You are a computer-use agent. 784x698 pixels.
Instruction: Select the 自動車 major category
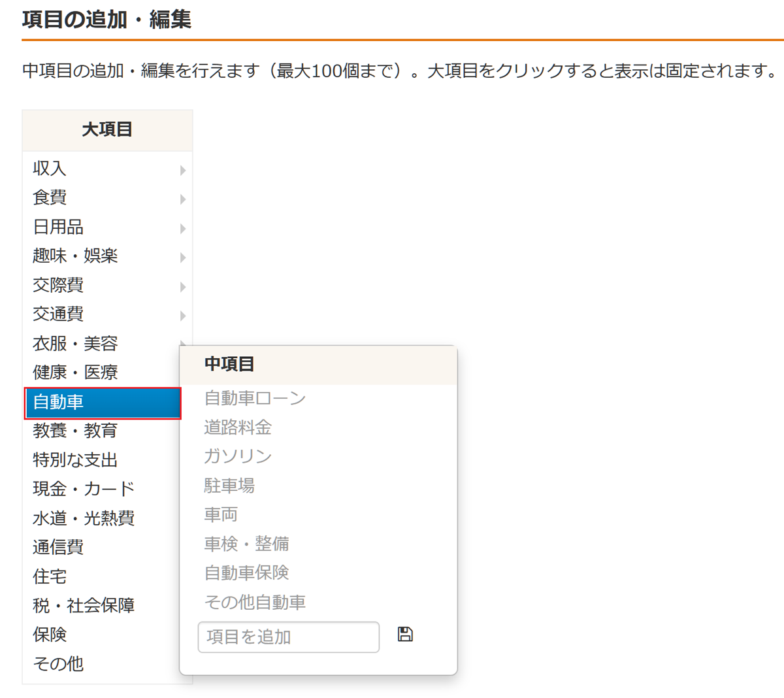pos(103,403)
